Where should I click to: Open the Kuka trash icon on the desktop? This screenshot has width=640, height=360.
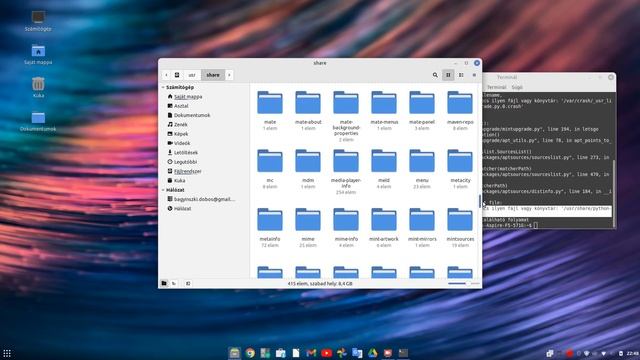pos(38,87)
